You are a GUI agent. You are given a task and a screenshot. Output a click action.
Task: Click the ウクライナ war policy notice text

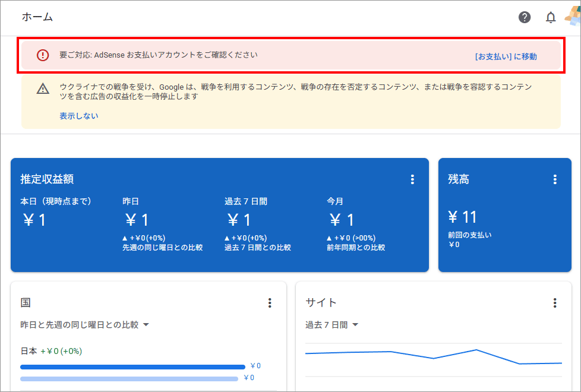pyautogui.click(x=295, y=91)
